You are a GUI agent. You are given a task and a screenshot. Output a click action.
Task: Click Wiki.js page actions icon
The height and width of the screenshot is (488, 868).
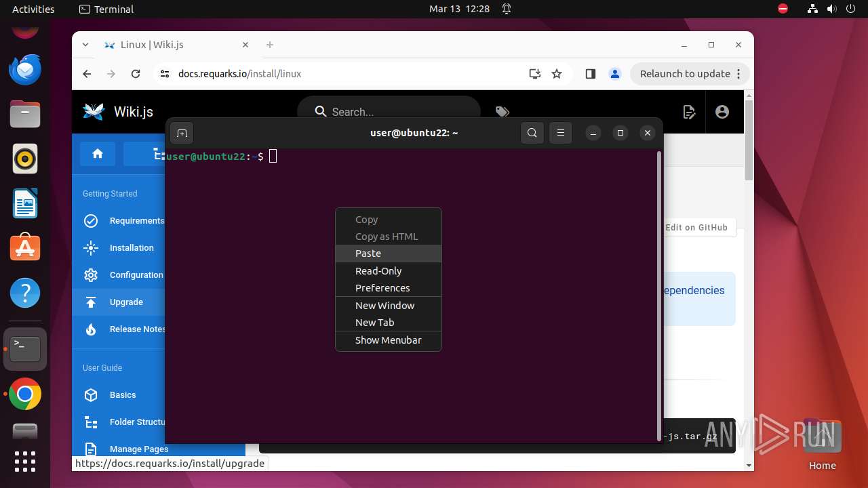[x=690, y=112]
